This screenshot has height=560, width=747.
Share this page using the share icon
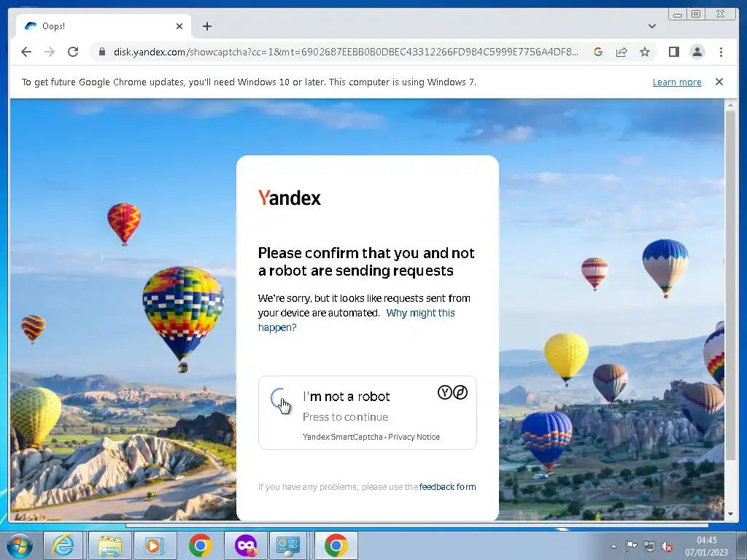pos(622,52)
